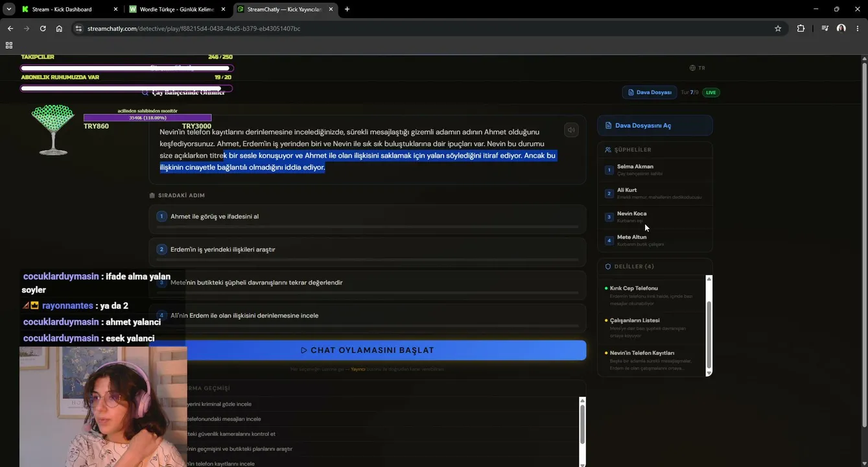Open the media control icon in toolbar
The height and width of the screenshot is (467, 868).
pos(825,29)
